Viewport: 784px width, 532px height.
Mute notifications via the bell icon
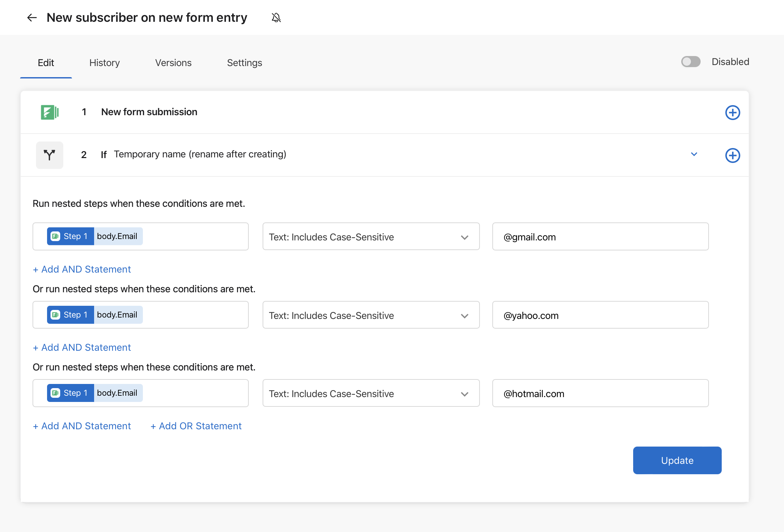276,17
